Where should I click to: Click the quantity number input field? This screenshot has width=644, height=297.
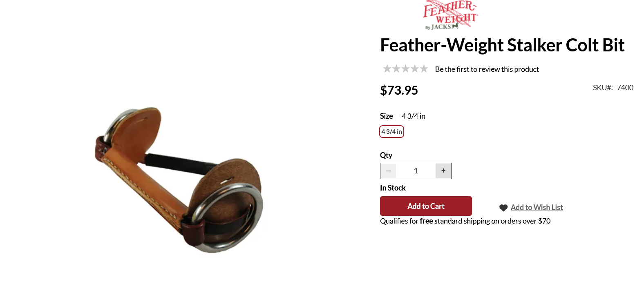click(x=416, y=171)
